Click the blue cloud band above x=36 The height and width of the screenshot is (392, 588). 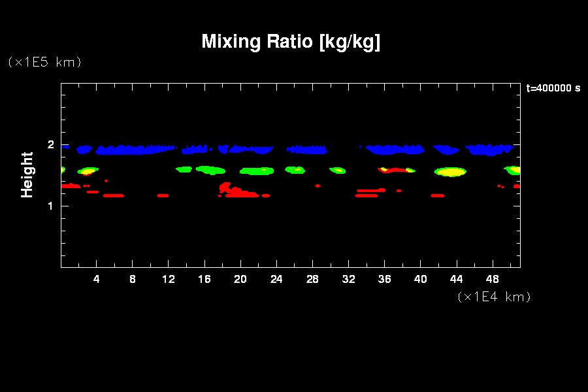(x=392, y=150)
